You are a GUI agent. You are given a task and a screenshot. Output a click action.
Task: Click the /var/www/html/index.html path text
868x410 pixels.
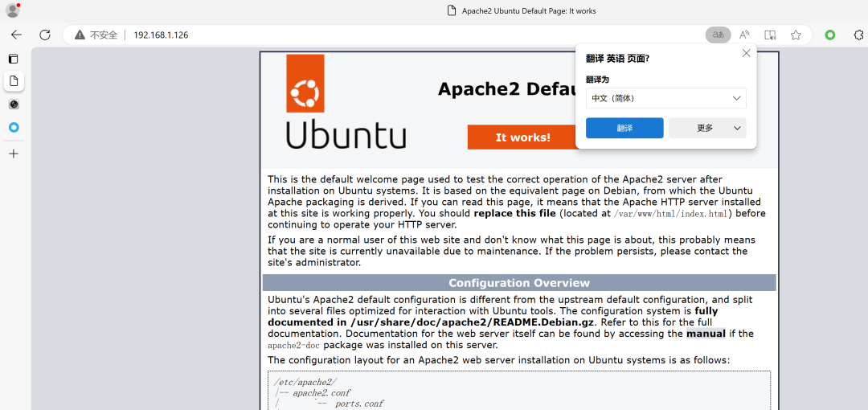pyautogui.click(x=671, y=213)
